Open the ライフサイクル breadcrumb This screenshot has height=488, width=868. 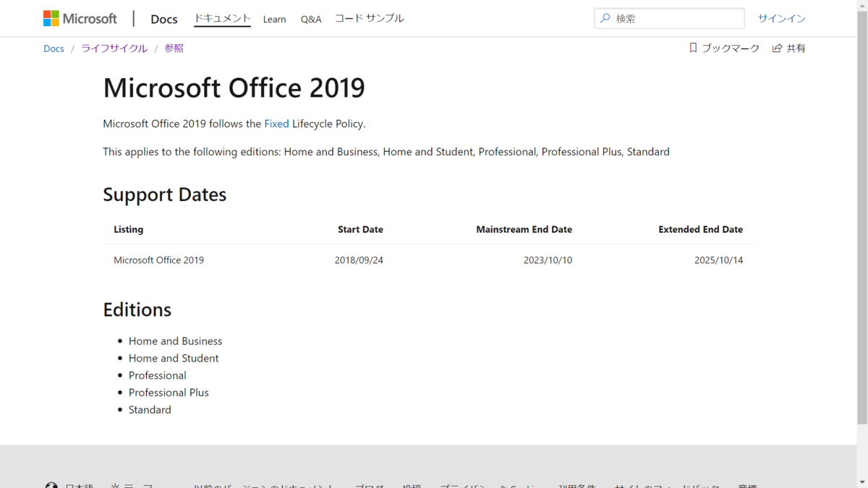click(x=114, y=48)
